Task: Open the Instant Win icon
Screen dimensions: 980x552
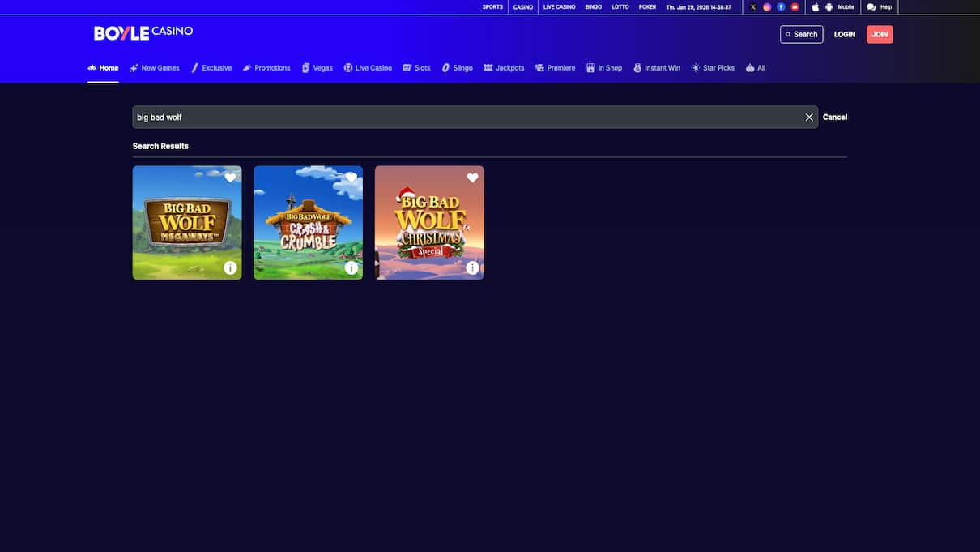Action: (636, 66)
